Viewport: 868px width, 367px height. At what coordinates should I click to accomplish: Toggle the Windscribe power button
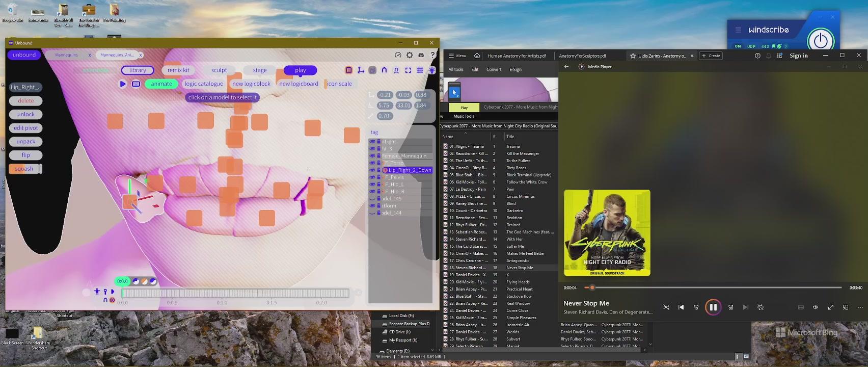pyautogui.click(x=821, y=40)
